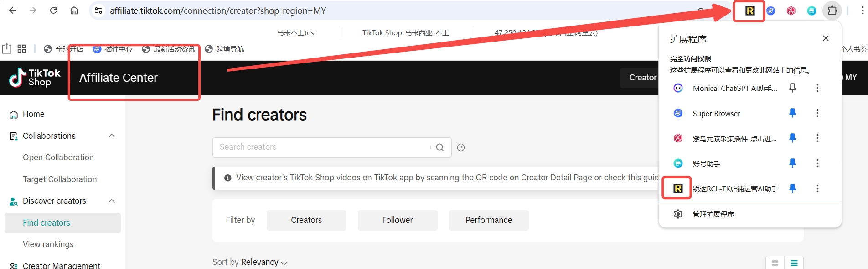Unpin the 紫鸟元素采集插件 extension

[x=792, y=138]
